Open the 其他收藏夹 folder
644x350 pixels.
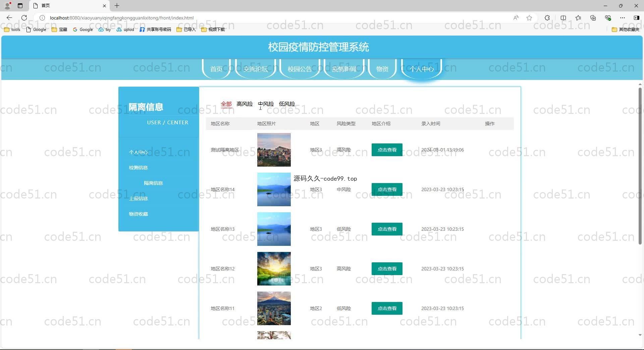pyautogui.click(x=626, y=30)
